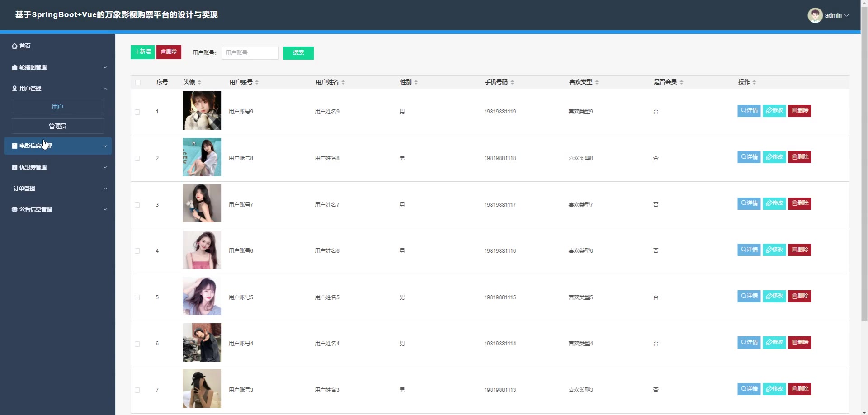Expand the 公告信息管理 chevron

click(105, 209)
